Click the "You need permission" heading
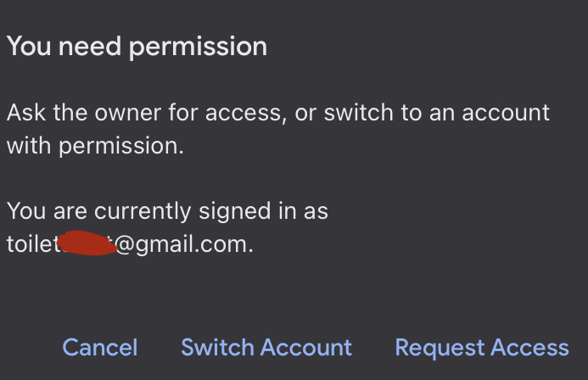The width and height of the screenshot is (588, 380). [137, 46]
